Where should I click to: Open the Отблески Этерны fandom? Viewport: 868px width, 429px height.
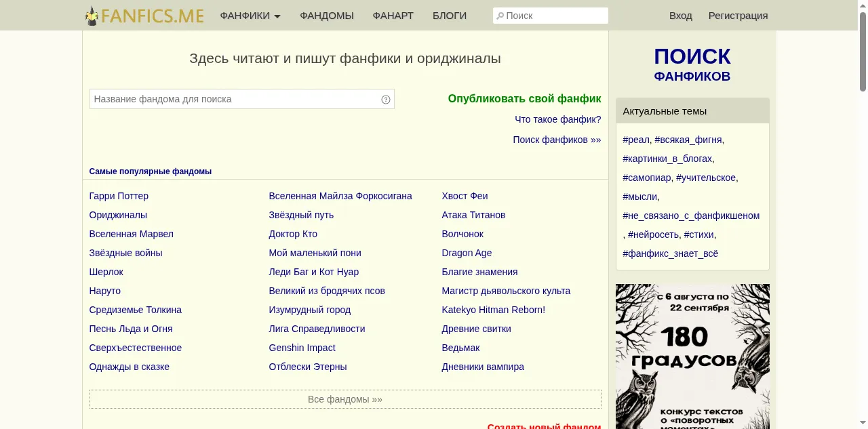click(x=308, y=367)
